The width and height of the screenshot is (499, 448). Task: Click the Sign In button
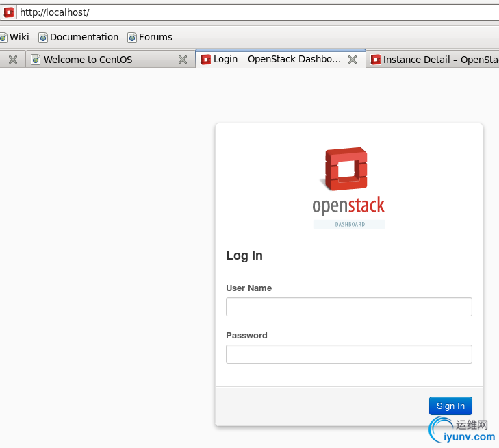pos(450,406)
